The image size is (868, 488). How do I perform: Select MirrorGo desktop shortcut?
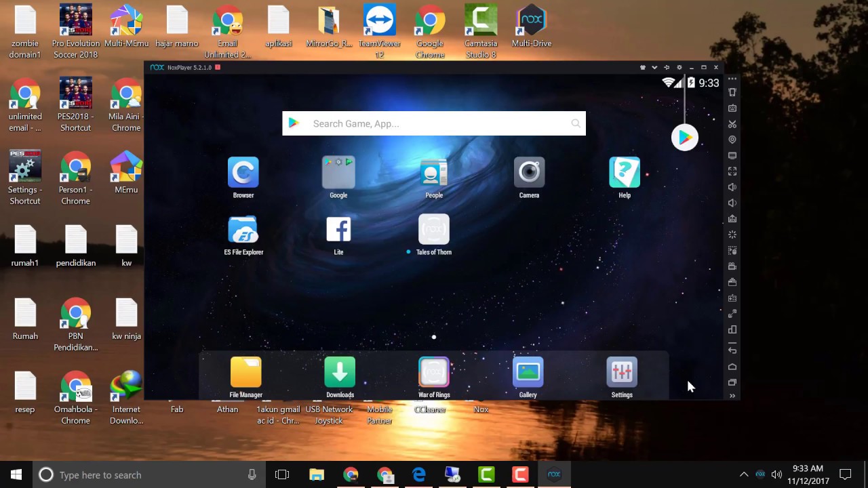(329, 26)
